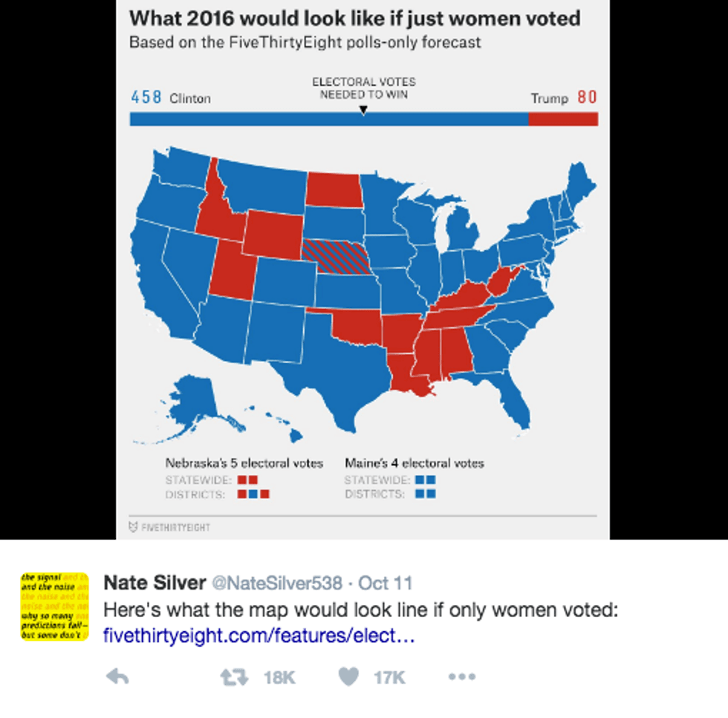Open Nate Silver's profile name
The width and height of the screenshot is (728, 718).
[x=154, y=583]
